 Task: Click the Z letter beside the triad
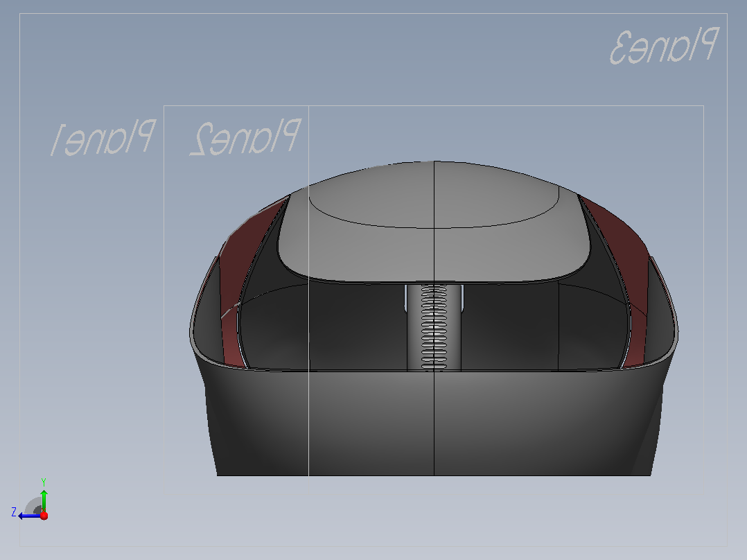click(x=14, y=512)
